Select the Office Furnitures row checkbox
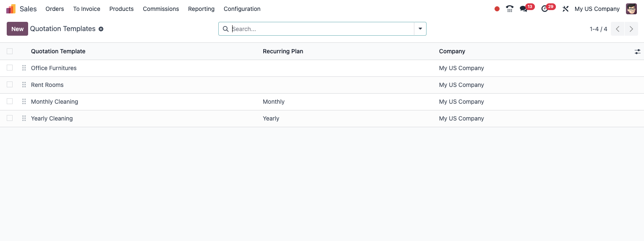 point(10,68)
